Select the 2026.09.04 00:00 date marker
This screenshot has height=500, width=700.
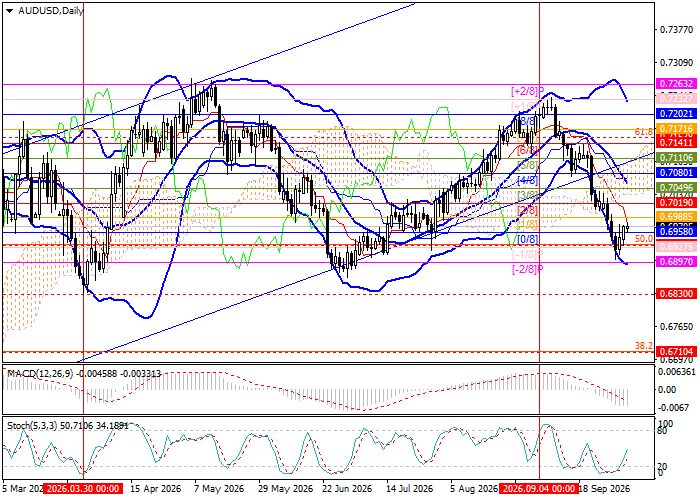click(539, 489)
